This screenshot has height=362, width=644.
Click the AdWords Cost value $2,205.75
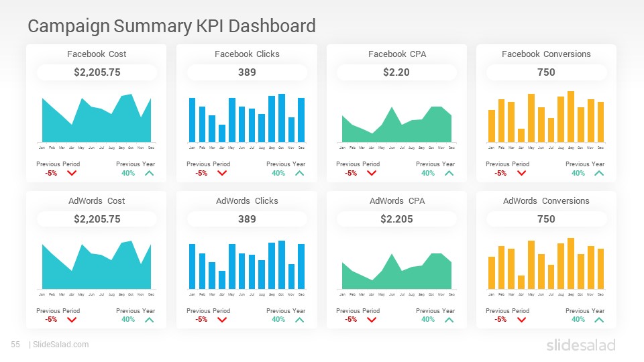[x=97, y=219]
